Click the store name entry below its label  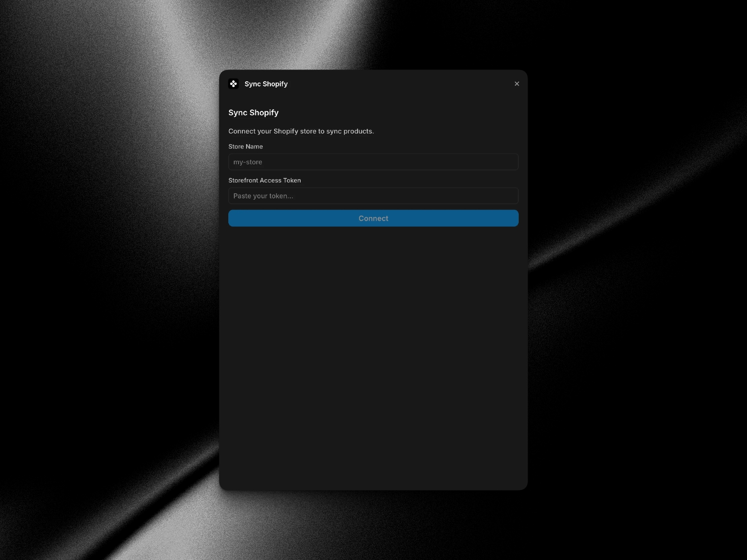(373, 162)
